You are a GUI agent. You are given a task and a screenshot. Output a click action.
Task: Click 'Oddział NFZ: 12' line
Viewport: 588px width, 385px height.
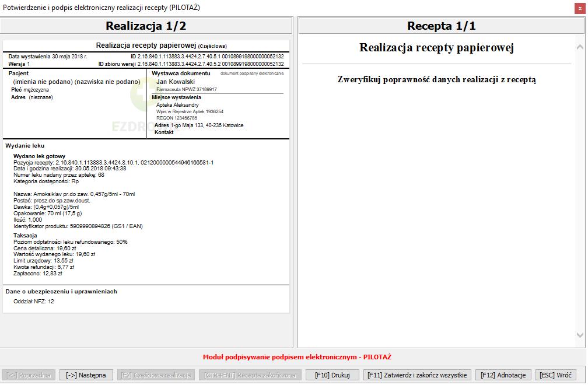click(x=34, y=302)
